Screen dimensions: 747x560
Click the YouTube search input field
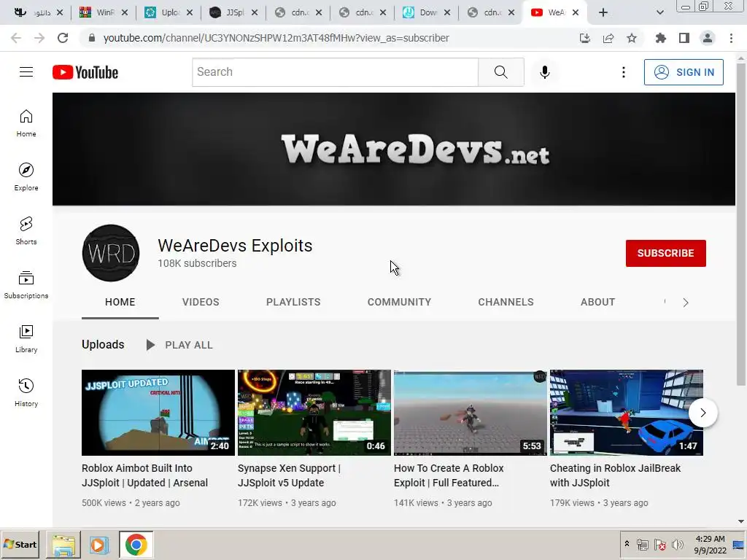336,72
